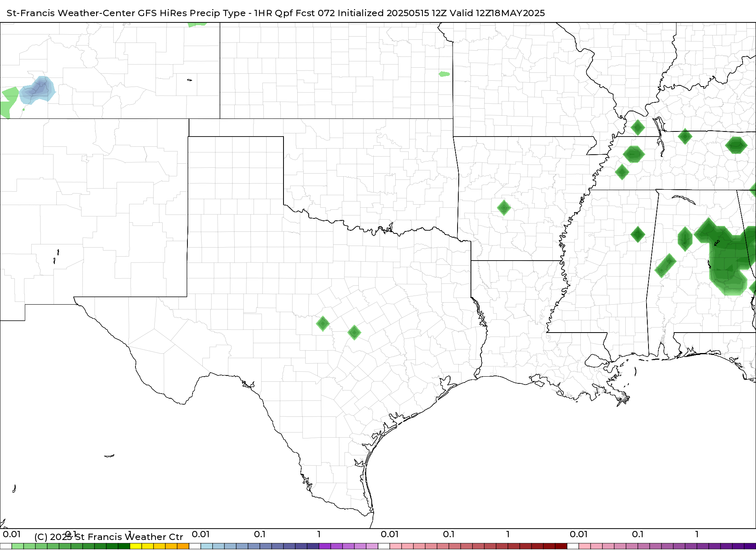Click the '0.01' label above the blue color scale
The image size is (756, 551).
[x=201, y=534]
